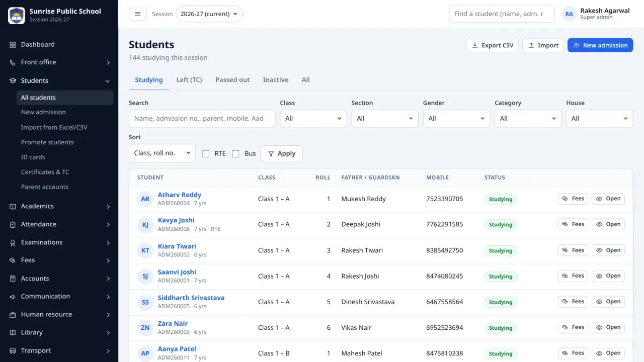The image size is (644, 362).
Task: Click Open button for Saanvi Joshi
Action: coord(608,276)
